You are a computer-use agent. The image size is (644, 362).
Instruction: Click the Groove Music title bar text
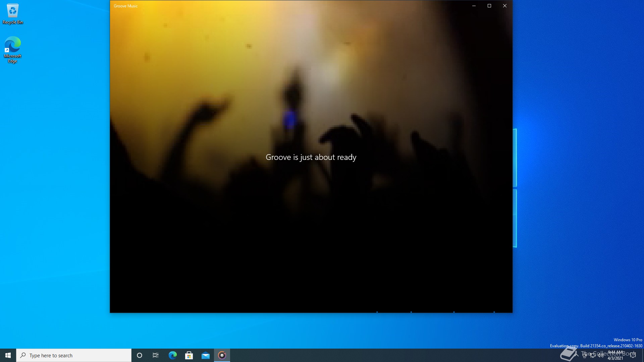tap(126, 6)
